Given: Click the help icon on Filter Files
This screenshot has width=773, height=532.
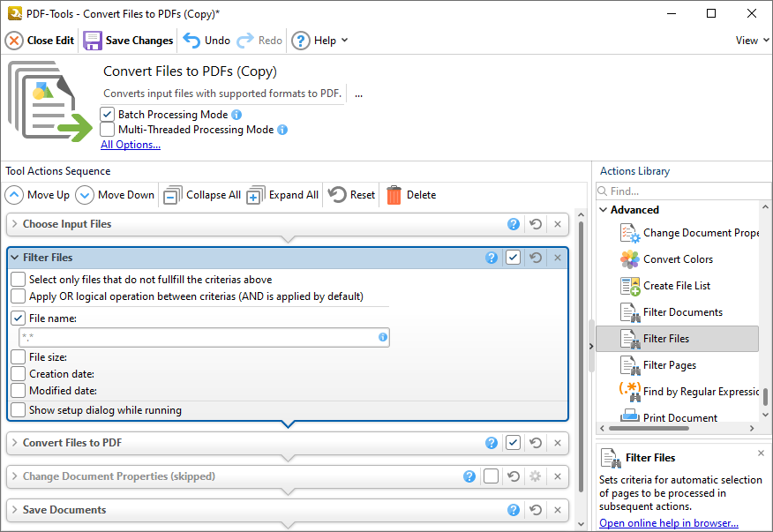Looking at the screenshot, I should coord(492,257).
